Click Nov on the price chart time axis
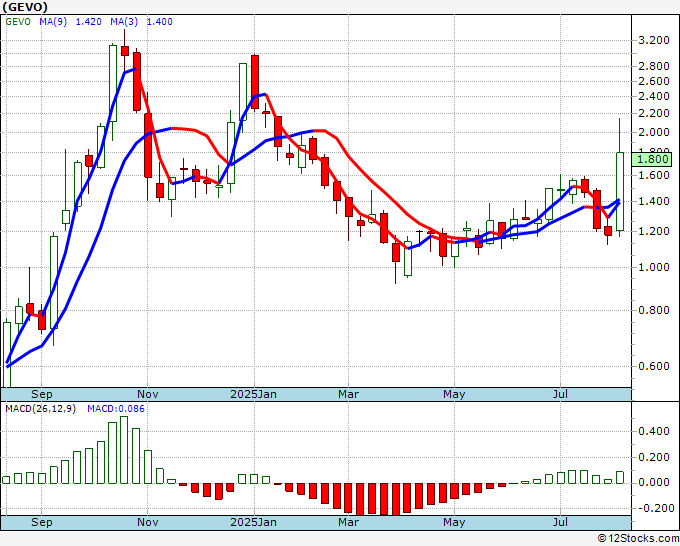The width and height of the screenshot is (680, 546). pyautogui.click(x=147, y=394)
